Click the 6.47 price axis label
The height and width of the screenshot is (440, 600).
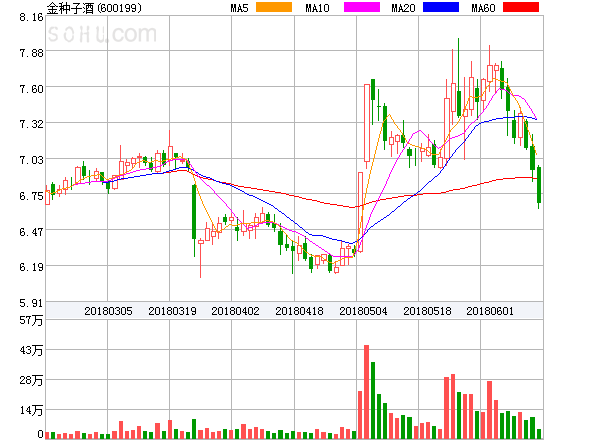31,232
